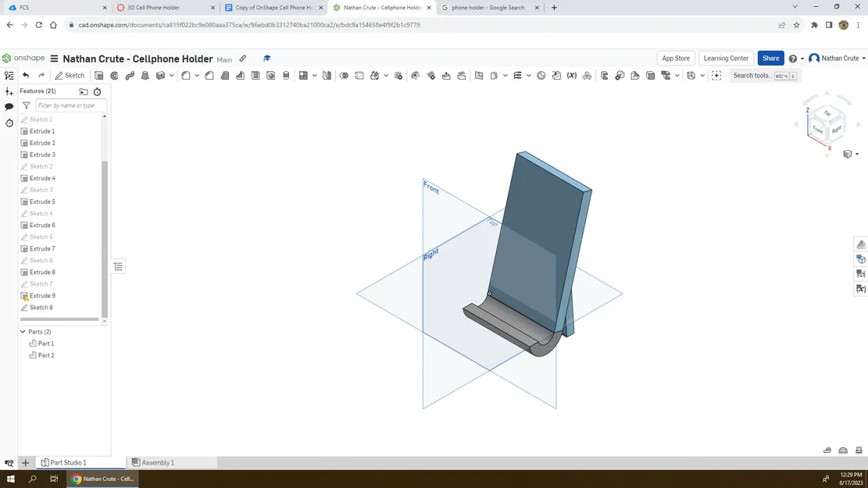The width and height of the screenshot is (868, 488).
Task: Click the rollback bar below Sketch 8
Action: (x=59, y=319)
